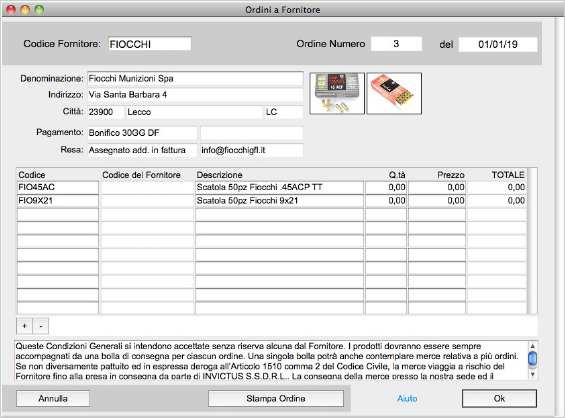
Task: Click the Resa field Assegnato add. in fattura
Action: pos(142,150)
